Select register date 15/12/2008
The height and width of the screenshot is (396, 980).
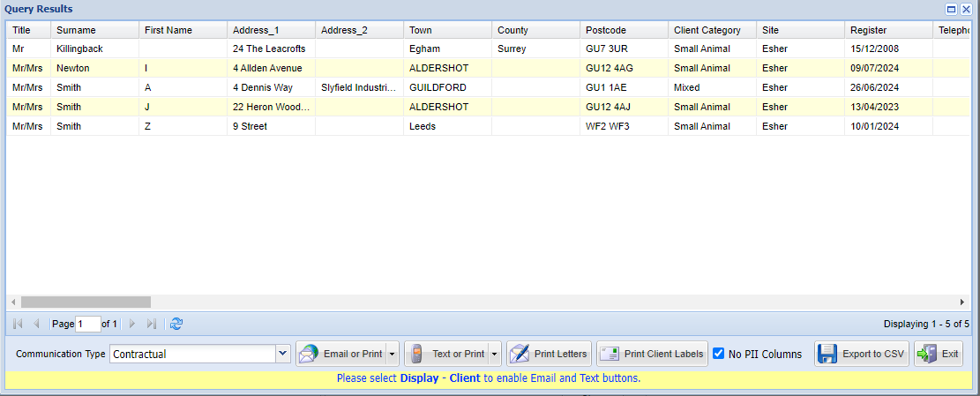888,49
